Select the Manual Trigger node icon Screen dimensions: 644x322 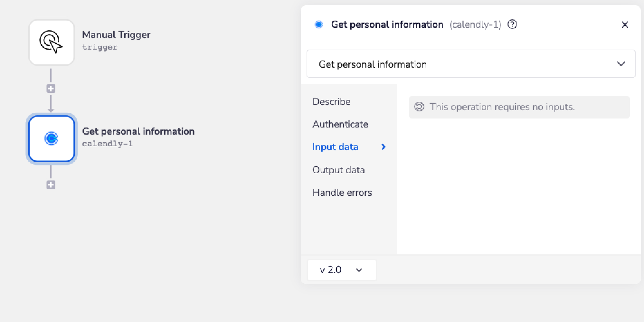point(52,42)
